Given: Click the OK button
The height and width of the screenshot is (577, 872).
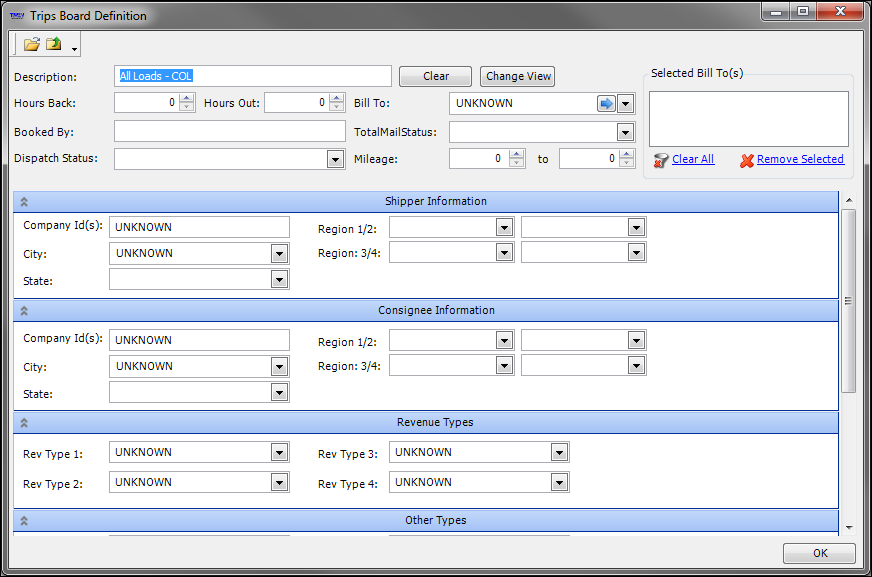Looking at the screenshot, I should coord(819,553).
